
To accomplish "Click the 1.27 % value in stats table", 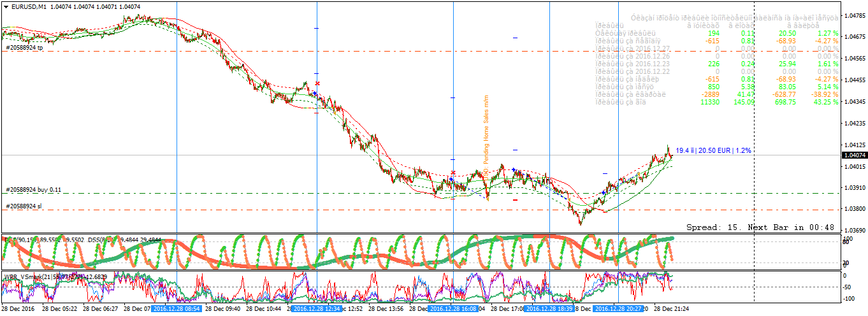I will tap(827, 32).
